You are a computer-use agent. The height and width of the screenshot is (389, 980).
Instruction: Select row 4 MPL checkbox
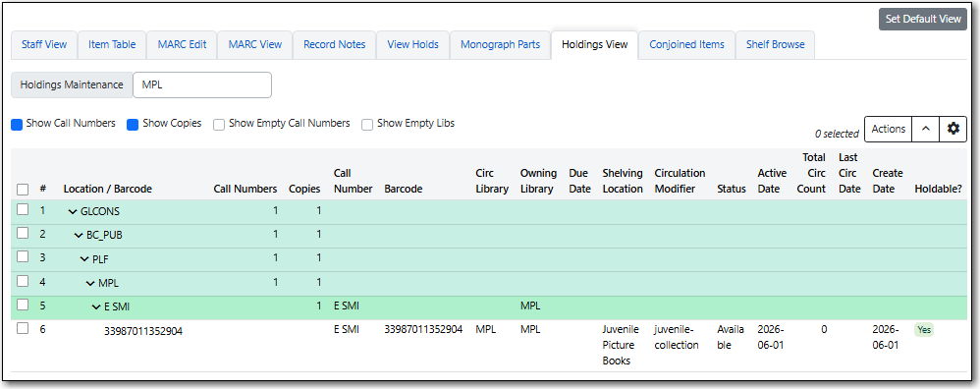coord(23,281)
